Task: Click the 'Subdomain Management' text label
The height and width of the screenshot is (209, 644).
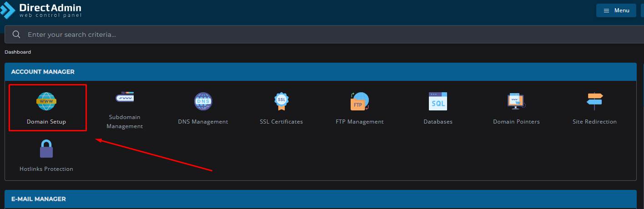Action: pos(125,121)
